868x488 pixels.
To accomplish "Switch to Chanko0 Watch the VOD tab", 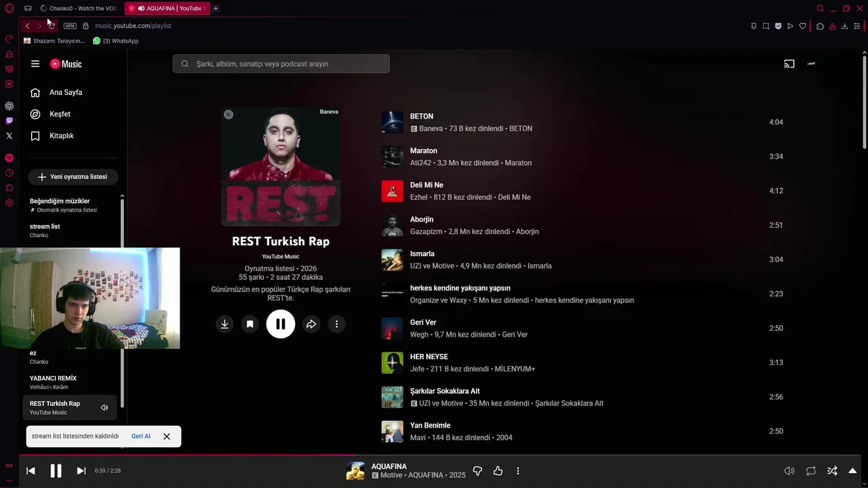I will (x=80, y=8).
